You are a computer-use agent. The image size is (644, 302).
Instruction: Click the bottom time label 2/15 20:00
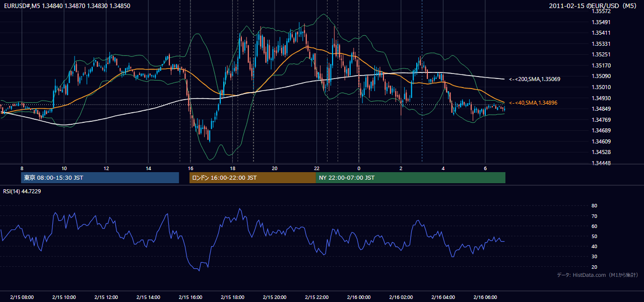click(x=275, y=297)
